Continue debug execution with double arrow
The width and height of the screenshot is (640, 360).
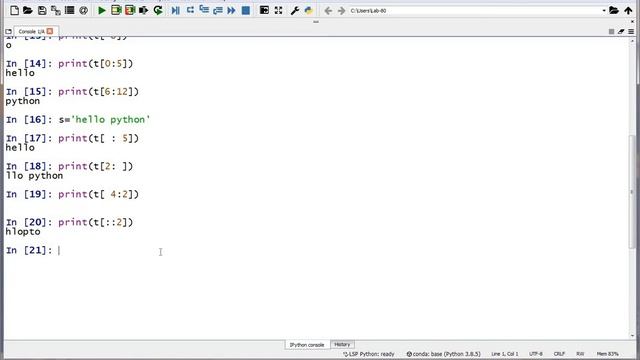click(231, 11)
